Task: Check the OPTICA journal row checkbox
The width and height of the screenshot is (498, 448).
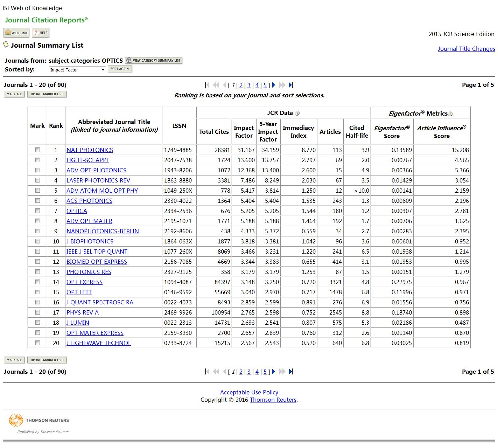Action: point(37,211)
